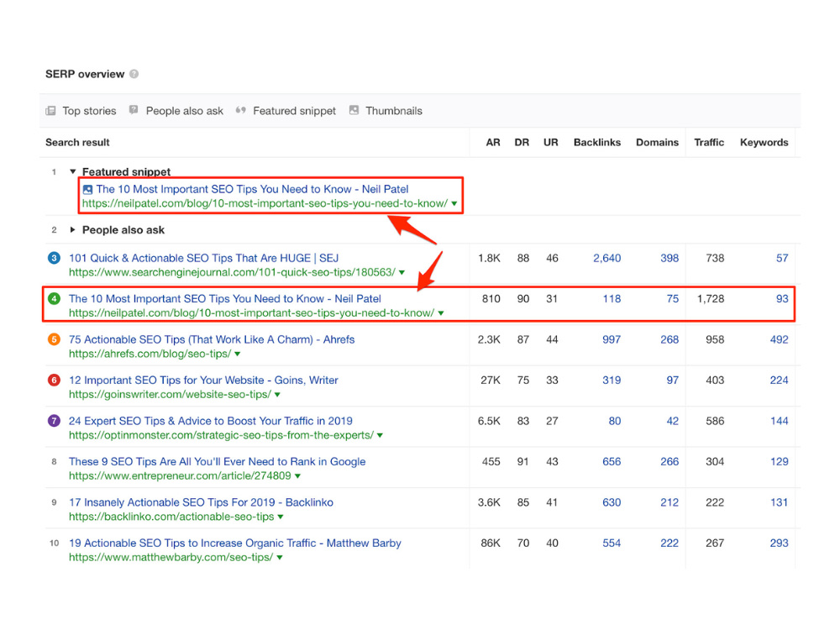Select the Top stories label
This screenshot has height=630, width=840.
pos(90,111)
